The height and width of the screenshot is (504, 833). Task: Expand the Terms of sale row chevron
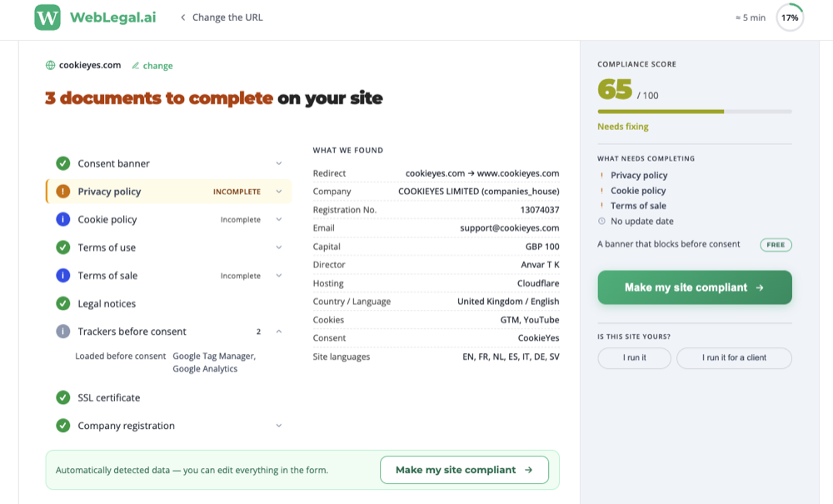279,275
